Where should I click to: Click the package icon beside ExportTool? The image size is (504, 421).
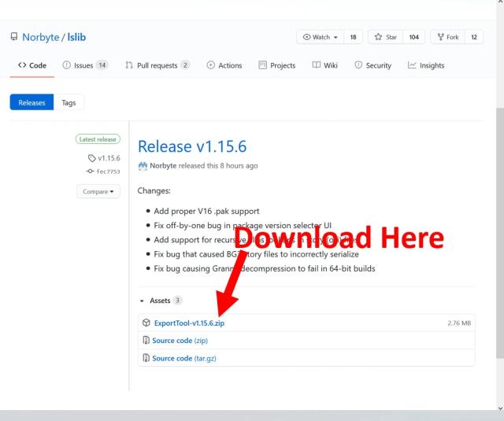click(146, 323)
